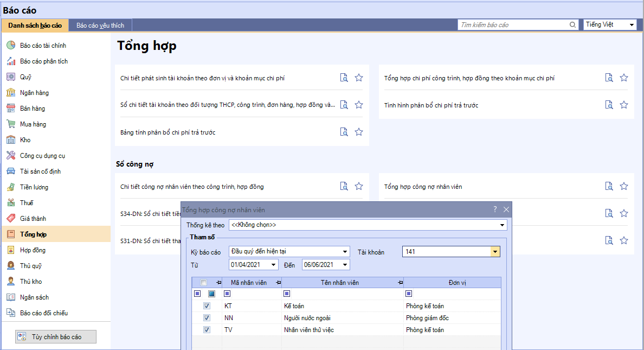Open Chi tiết công nợ nhân viên theo công trình
This screenshot has width=644, height=350.
[x=192, y=187]
